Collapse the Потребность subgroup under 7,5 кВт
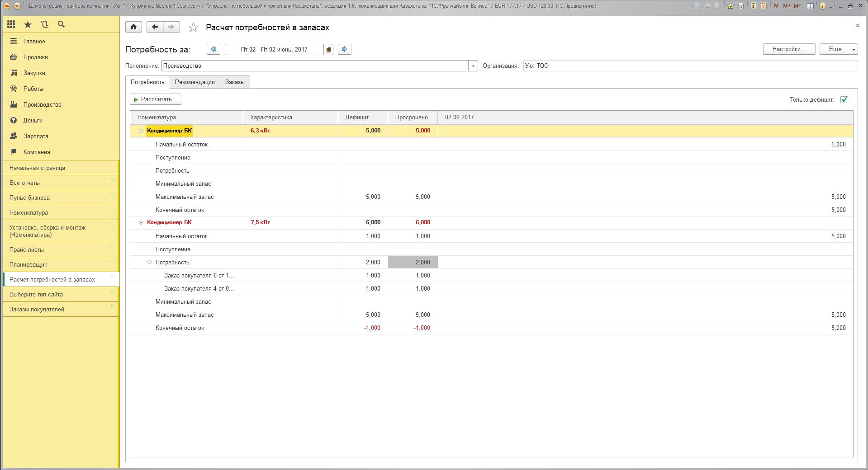 pyautogui.click(x=149, y=262)
